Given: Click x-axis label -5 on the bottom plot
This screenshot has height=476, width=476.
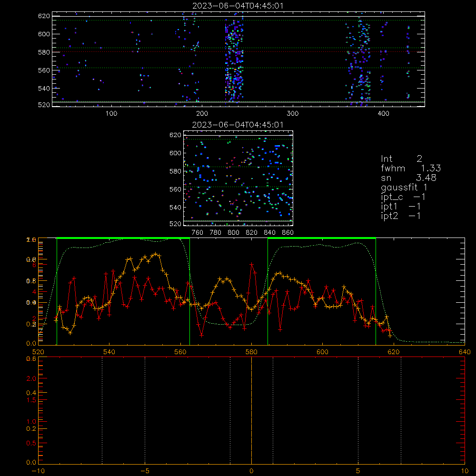Looking at the screenshot, I should (145, 471).
